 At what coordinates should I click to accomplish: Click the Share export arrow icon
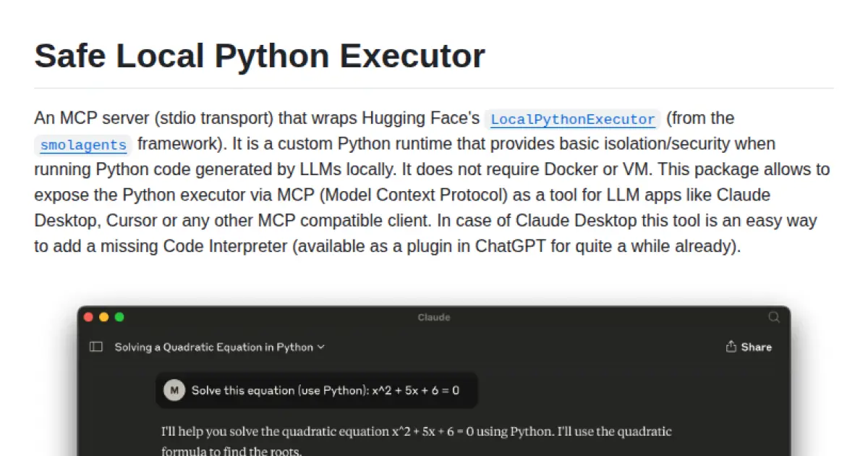point(731,347)
